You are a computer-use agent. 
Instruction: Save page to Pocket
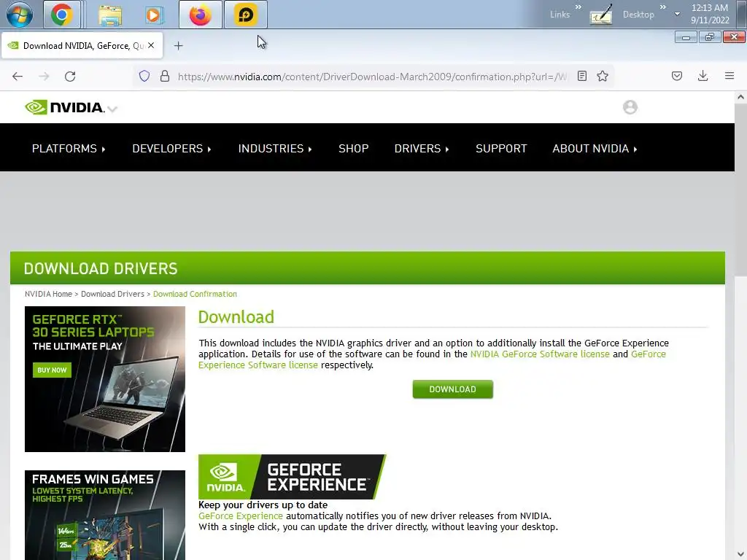pos(677,76)
